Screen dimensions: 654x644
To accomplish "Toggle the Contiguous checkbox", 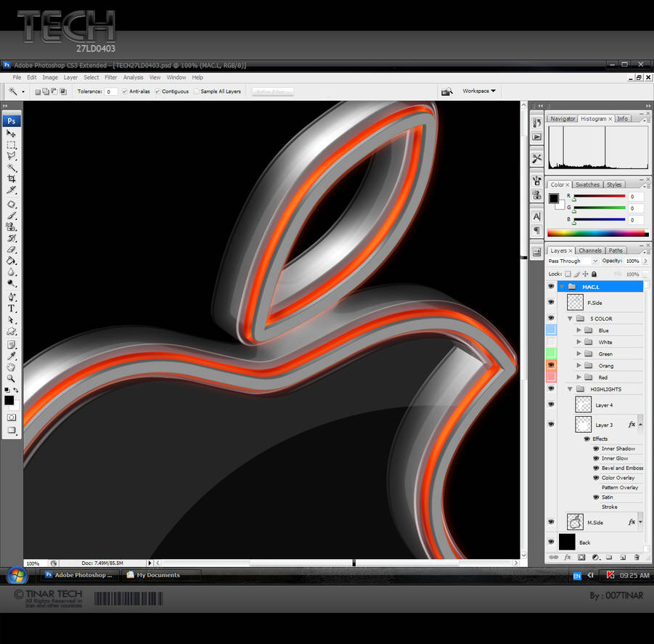I will [158, 91].
